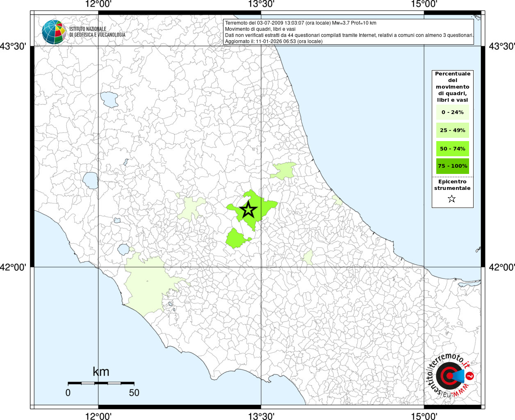Click the epicenter star on the map

pyautogui.click(x=248, y=210)
